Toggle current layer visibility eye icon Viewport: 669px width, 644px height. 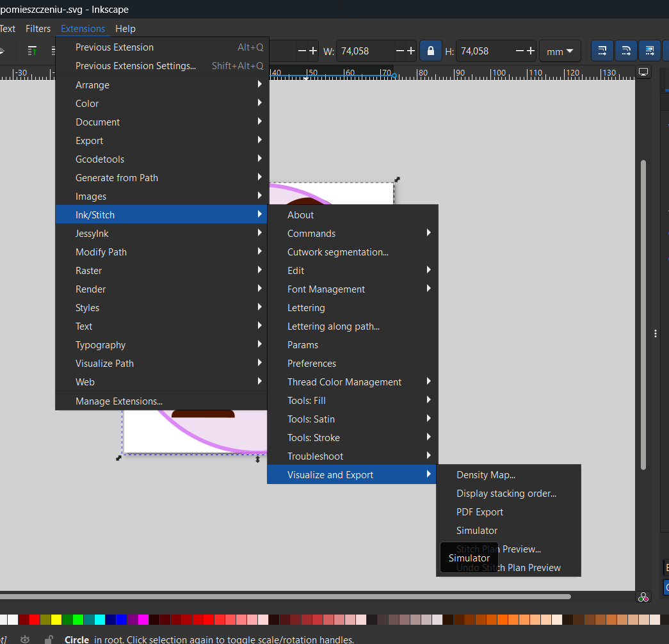coord(25,640)
